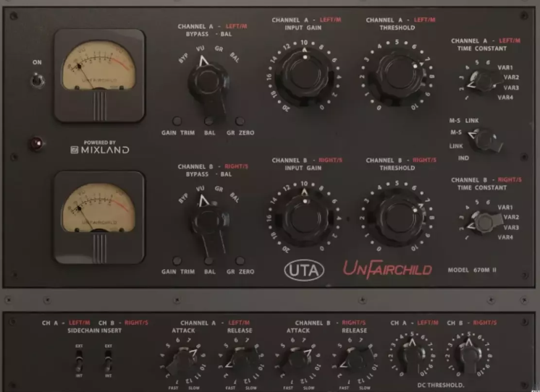Set Channel A selector to BYP
The height and width of the screenshot is (392, 540).
pos(183,58)
